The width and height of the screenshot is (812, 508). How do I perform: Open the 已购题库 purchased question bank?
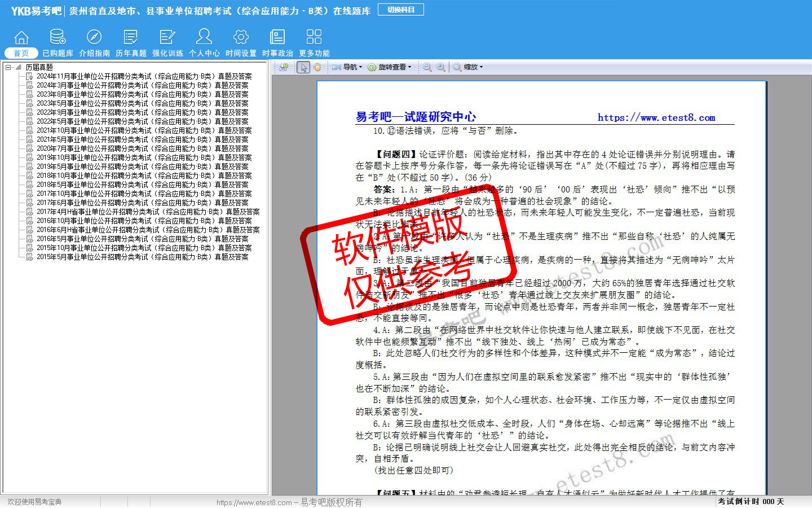pyautogui.click(x=58, y=42)
